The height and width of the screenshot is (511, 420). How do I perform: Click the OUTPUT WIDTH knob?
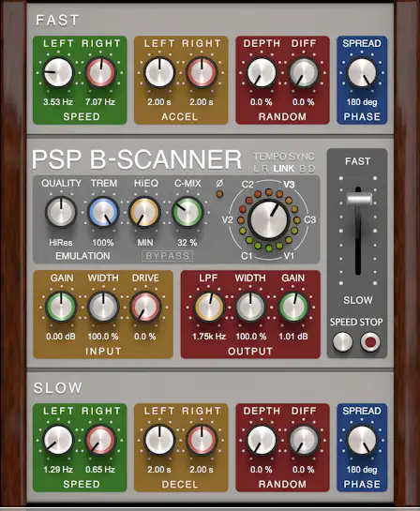[250, 307]
